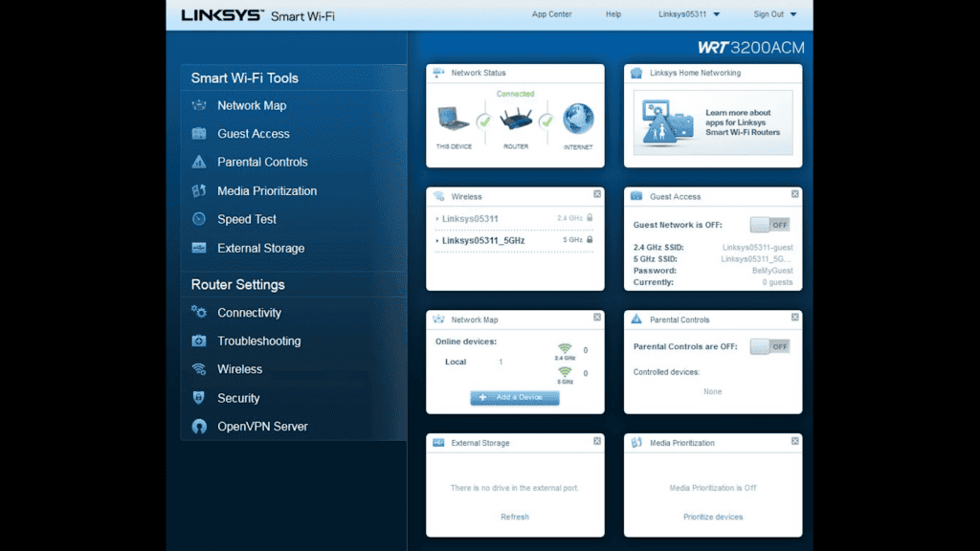Screen dimensions: 980x551
Task: Turn on the Guest Network toggle
Action: coord(770,223)
